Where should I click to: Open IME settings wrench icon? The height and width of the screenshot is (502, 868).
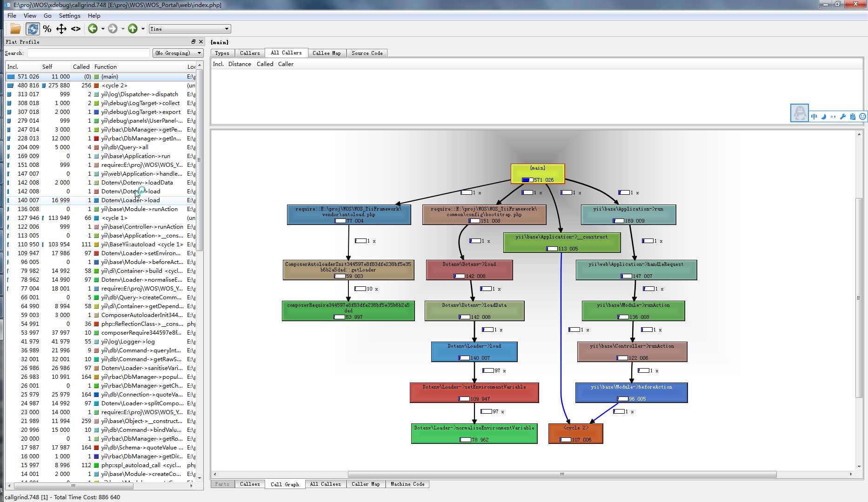click(x=842, y=117)
